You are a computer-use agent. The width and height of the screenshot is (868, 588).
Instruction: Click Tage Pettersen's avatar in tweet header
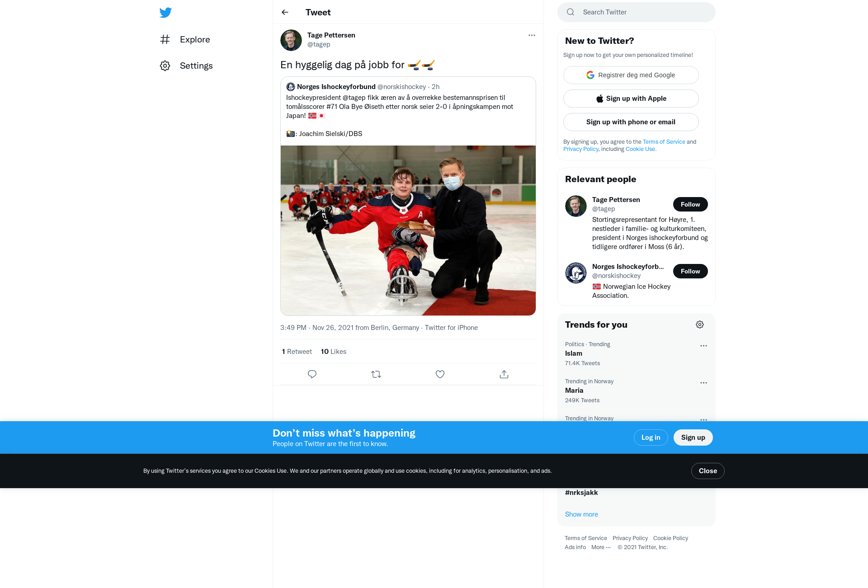(x=291, y=40)
